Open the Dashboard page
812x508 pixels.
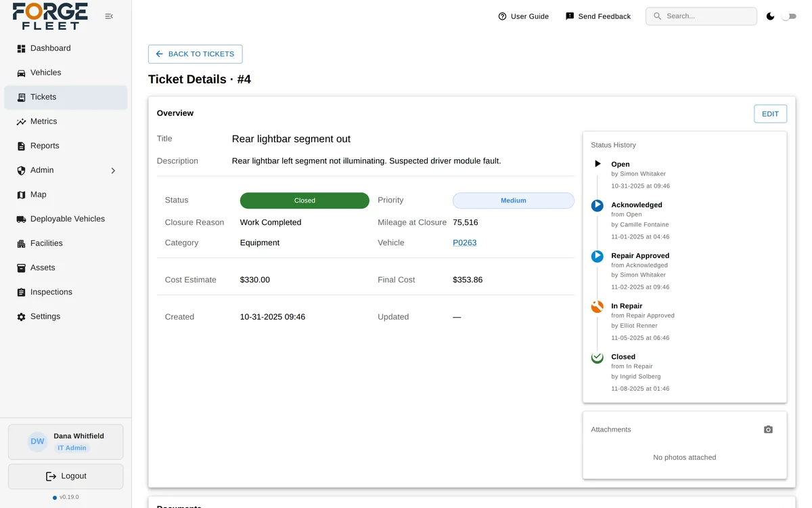coord(66,49)
